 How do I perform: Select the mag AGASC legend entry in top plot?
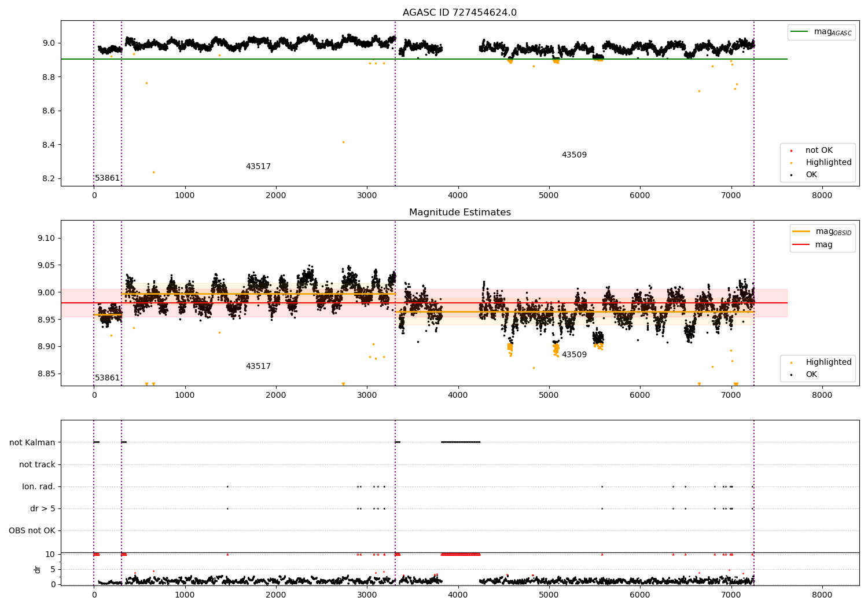(x=821, y=32)
